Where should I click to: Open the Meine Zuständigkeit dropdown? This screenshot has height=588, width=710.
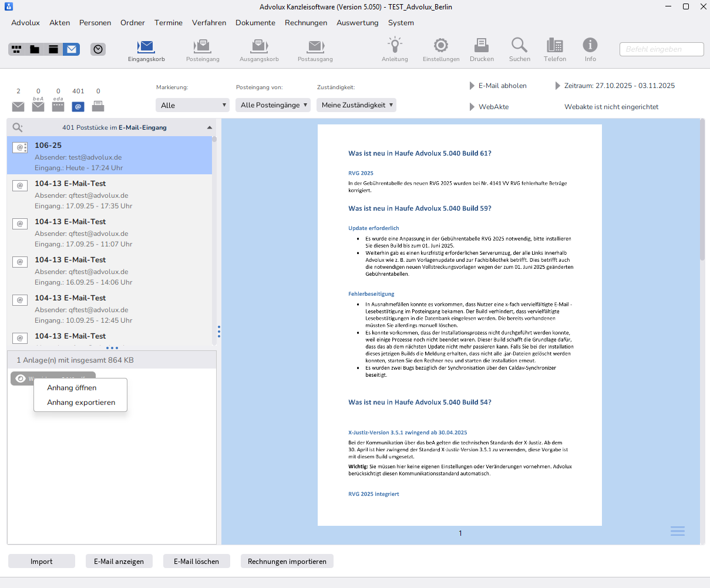tap(356, 105)
